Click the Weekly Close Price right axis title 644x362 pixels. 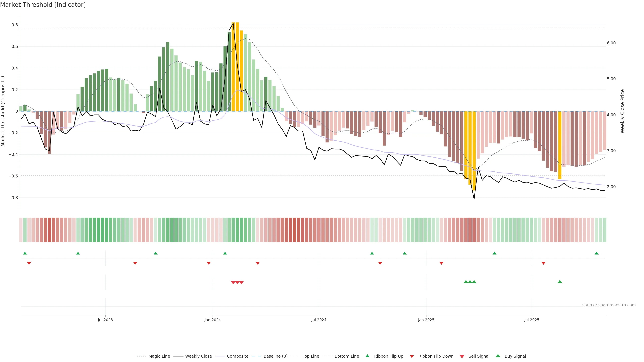[622, 111]
